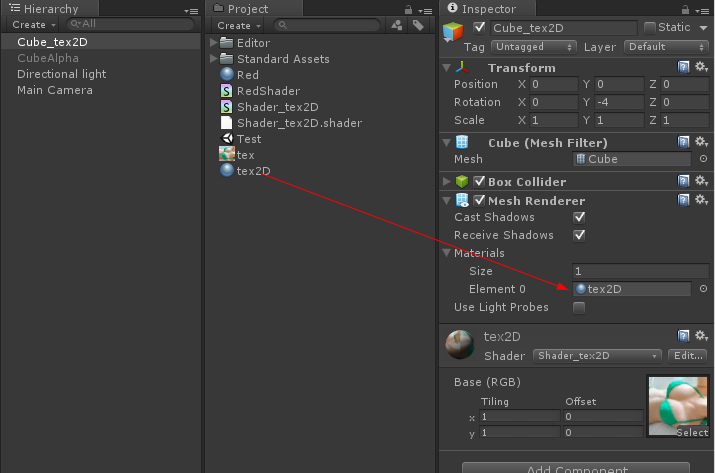715x473 pixels.
Task: Click the Edit... button next to Shader
Action: coord(688,356)
